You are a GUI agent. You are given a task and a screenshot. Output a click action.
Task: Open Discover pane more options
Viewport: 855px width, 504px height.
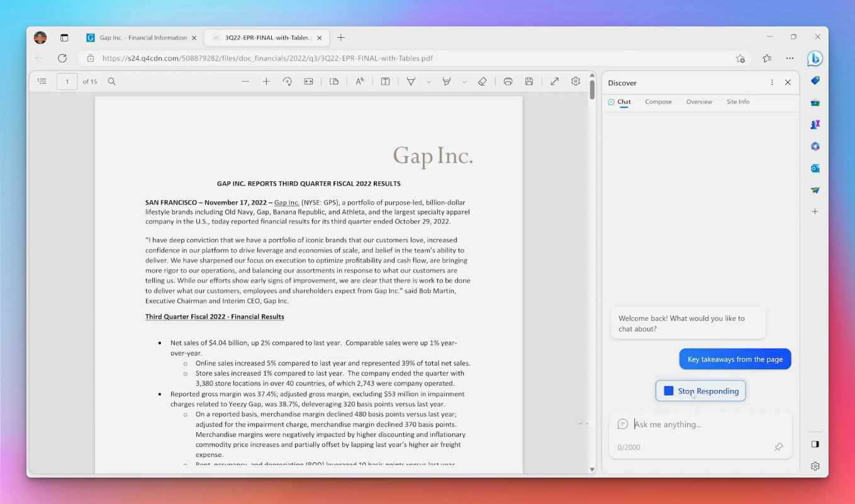(x=772, y=82)
